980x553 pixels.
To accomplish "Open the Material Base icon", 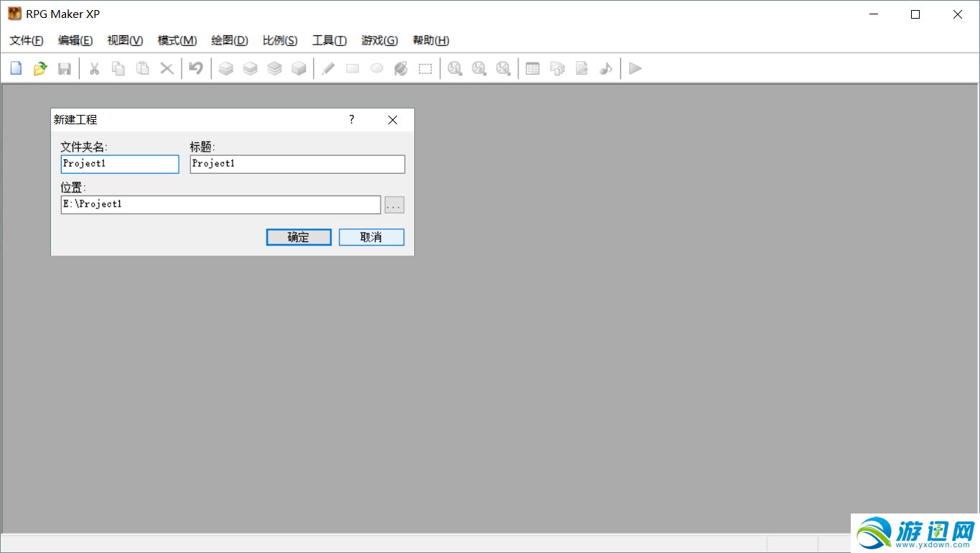I will coord(557,68).
